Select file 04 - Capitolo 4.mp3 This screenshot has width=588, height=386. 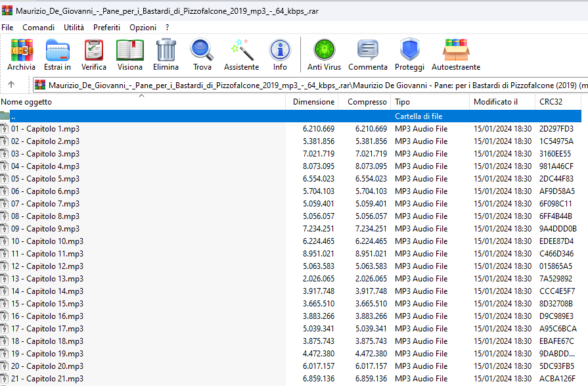[290, 166]
